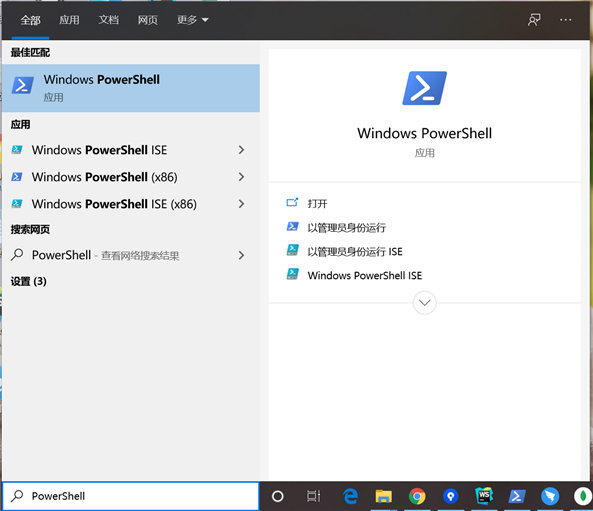Select the 全部 tab
The height and width of the screenshot is (511, 593).
click(x=30, y=20)
